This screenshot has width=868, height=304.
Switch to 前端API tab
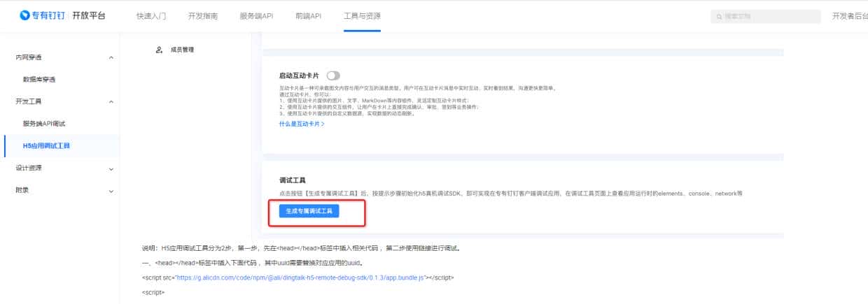click(x=309, y=16)
